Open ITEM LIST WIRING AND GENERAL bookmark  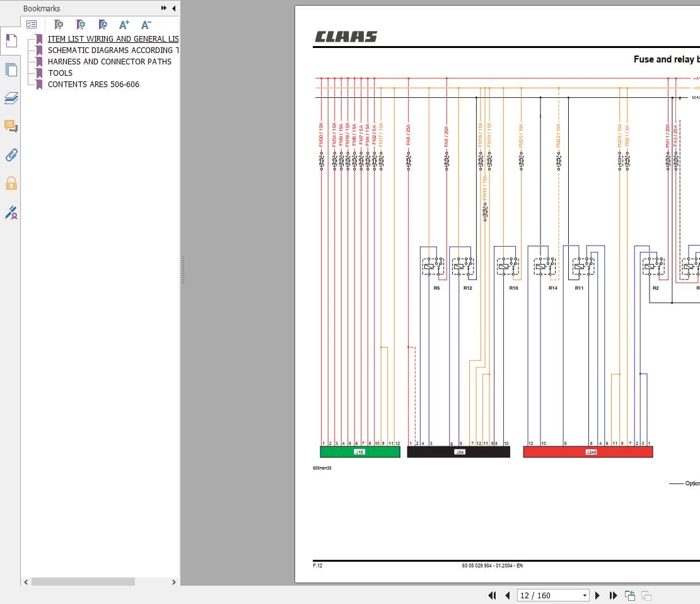click(x=113, y=39)
